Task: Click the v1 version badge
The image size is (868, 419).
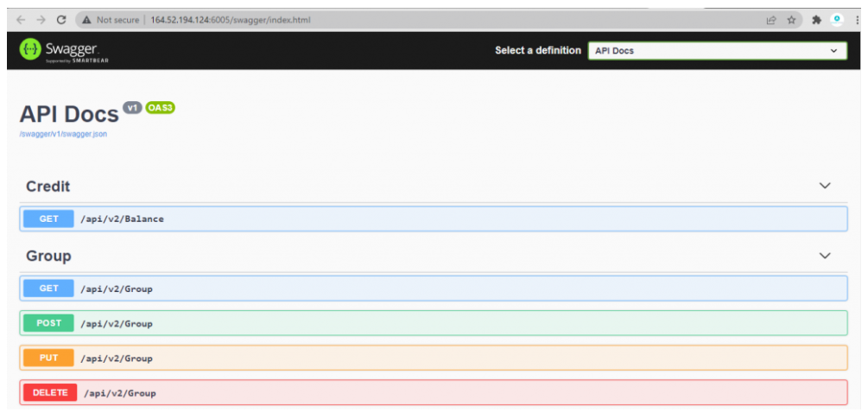Action: tap(133, 107)
